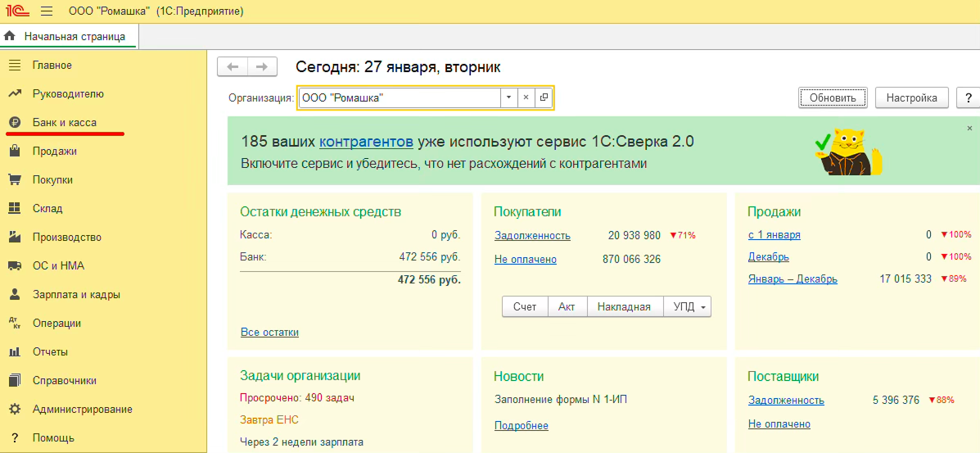Open the УПД split button dropdown
Screen dimensions: 980x453
pyautogui.click(x=703, y=307)
